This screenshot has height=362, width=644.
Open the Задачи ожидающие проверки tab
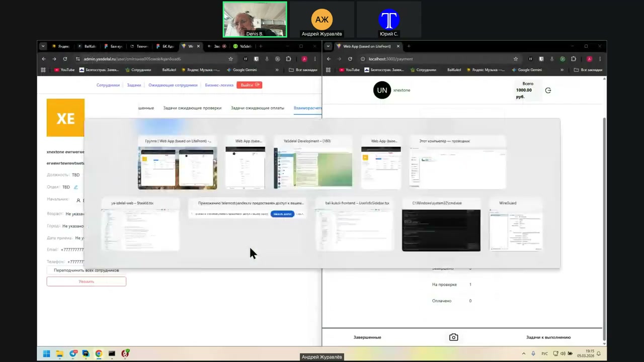tap(192, 108)
